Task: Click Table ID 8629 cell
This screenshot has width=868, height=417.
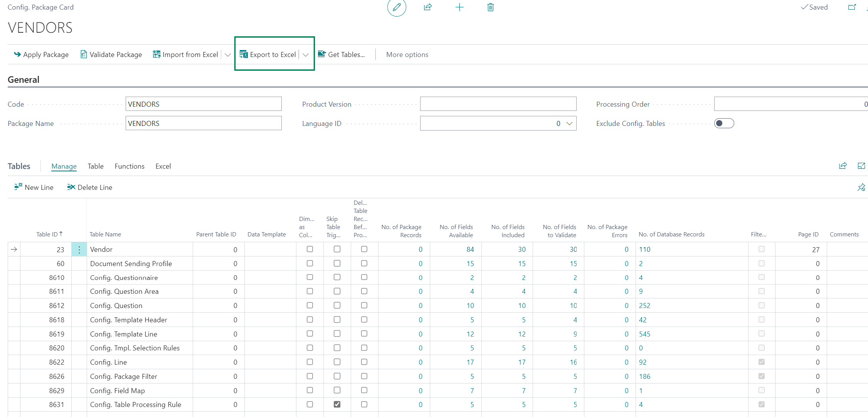Action: point(46,390)
